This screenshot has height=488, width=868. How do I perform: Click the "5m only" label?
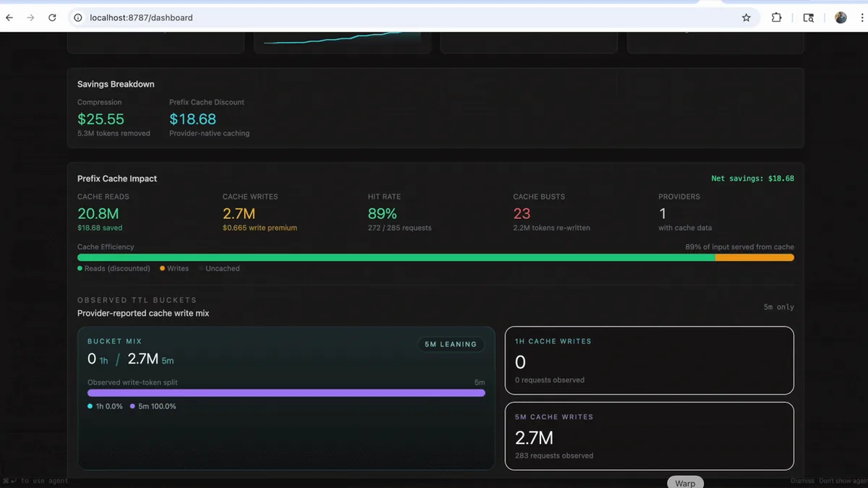(x=778, y=307)
